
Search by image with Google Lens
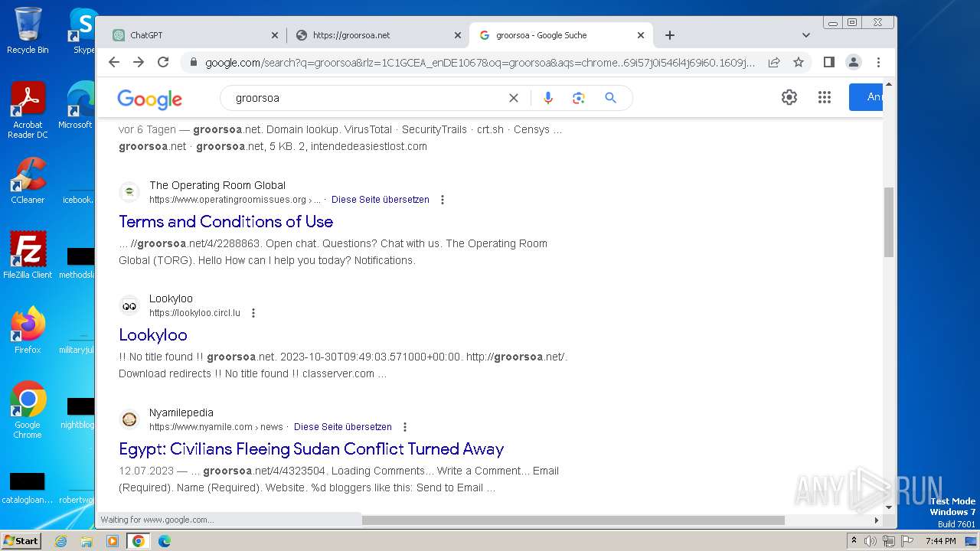click(579, 98)
